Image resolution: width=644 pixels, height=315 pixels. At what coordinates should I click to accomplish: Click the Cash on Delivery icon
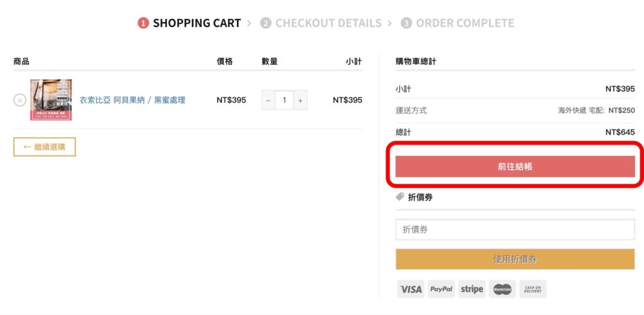click(533, 289)
